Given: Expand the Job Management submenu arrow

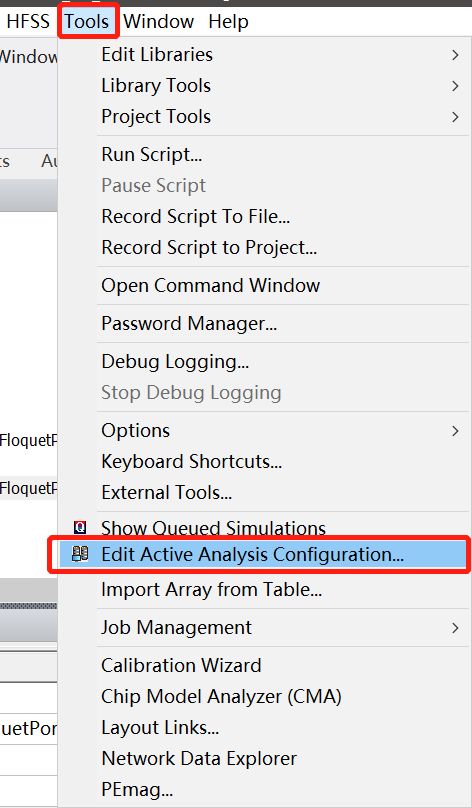Looking at the screenshot, I should point(455,628).
